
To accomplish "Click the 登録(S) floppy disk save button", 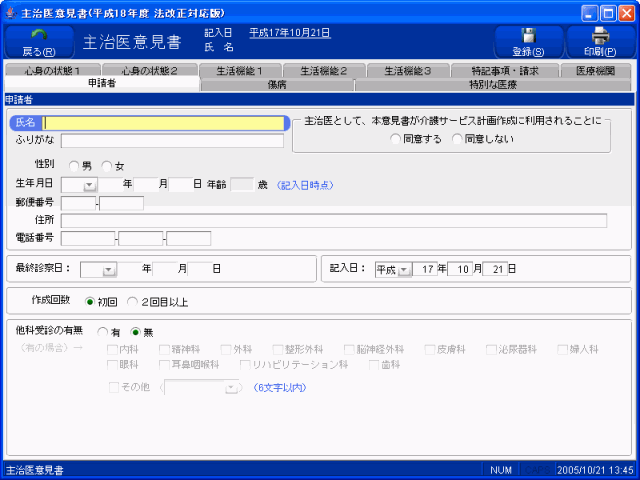I will [529, 42].
